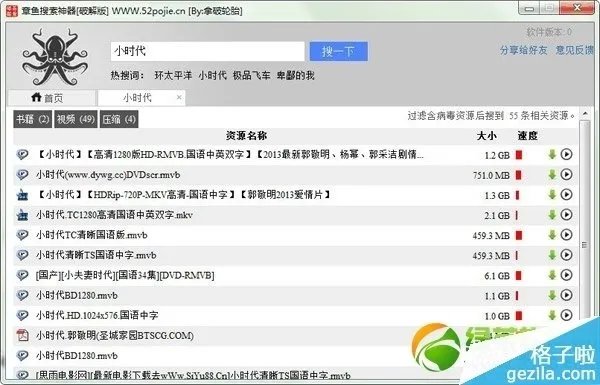Image resolution: width=600 pixels, height=385 pixels.
Task: Switch to the 首页 home tab
Action: tap(52, 98)
